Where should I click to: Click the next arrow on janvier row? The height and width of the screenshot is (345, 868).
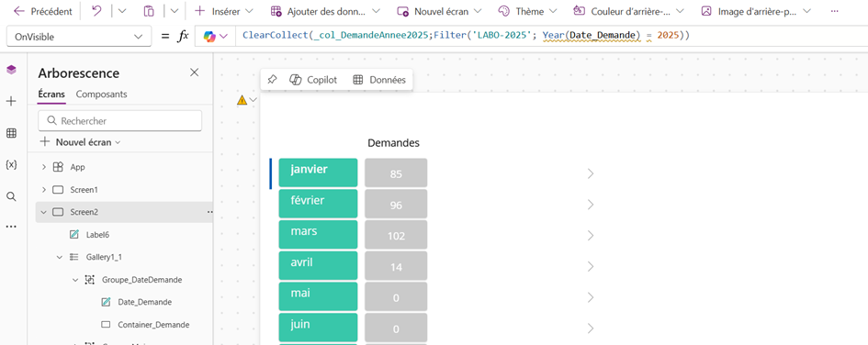[x=590, y=173]
